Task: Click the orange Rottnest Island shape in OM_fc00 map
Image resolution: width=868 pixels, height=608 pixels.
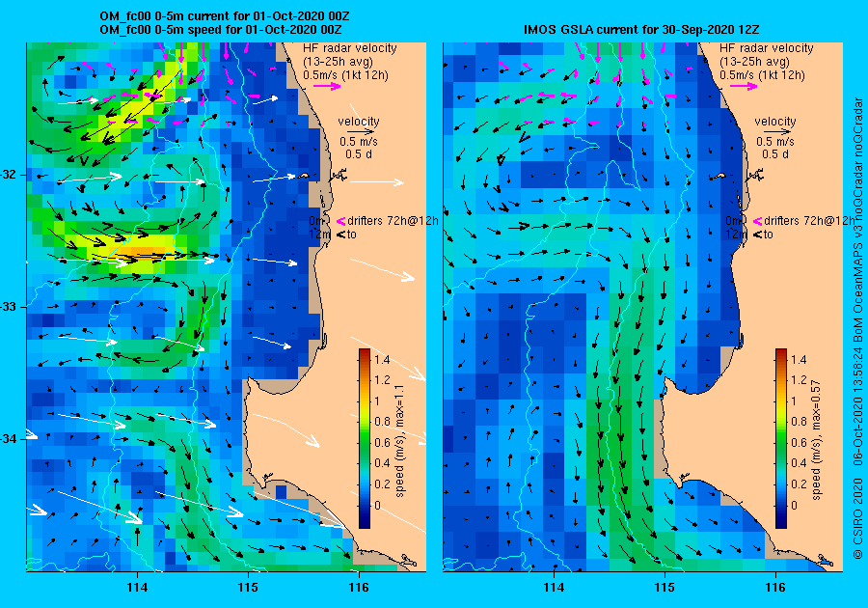Action: click(x=304, y=176)
